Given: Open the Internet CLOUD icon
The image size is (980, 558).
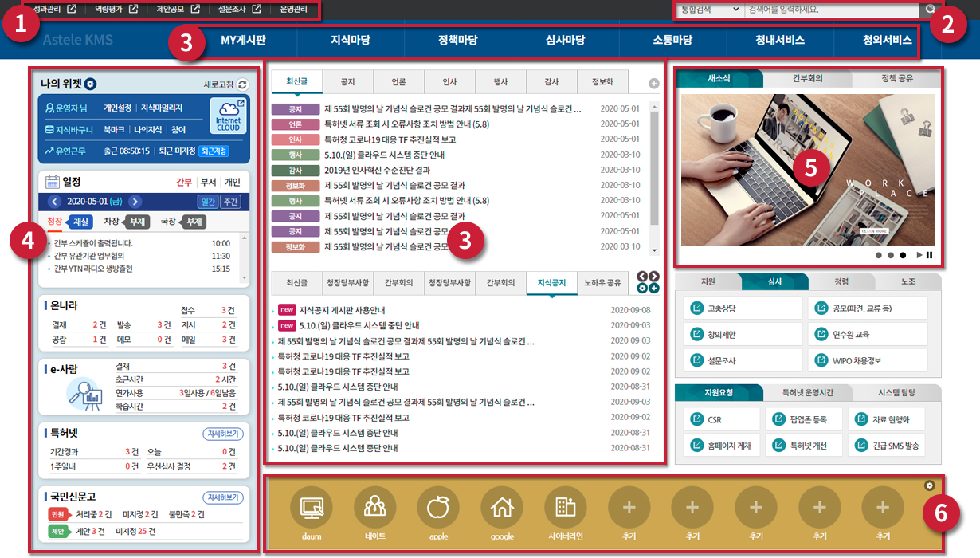Looking at the screenshot, I should coord(228,117).
